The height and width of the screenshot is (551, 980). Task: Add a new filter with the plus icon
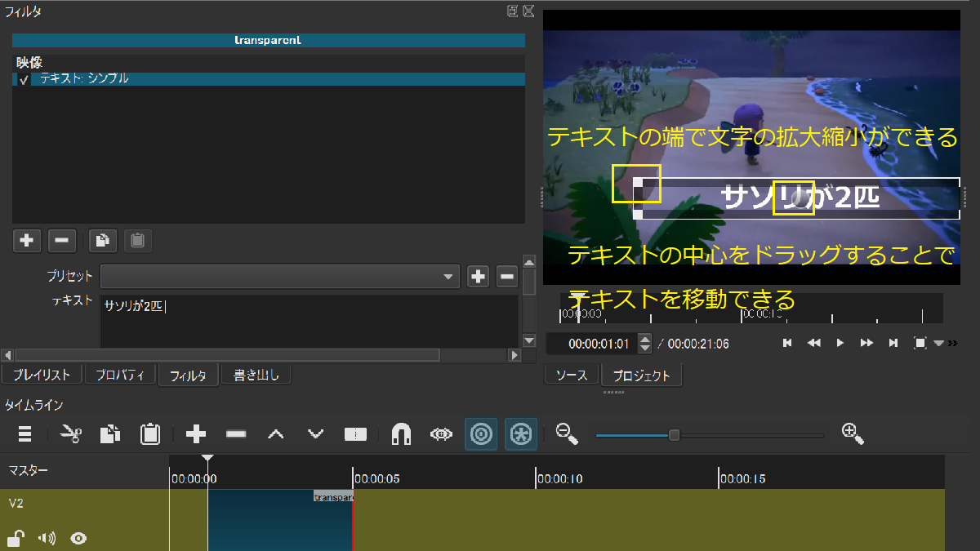(26, 240)
